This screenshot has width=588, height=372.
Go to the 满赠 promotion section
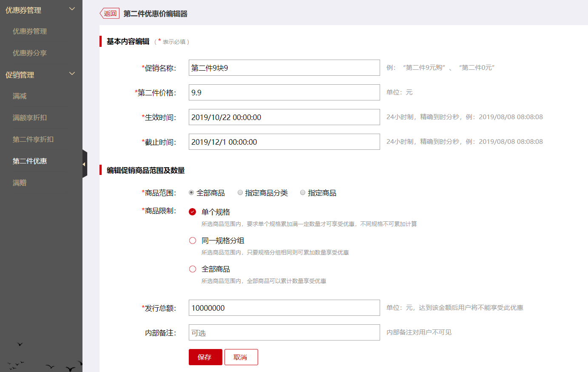(x=20, y=182)
